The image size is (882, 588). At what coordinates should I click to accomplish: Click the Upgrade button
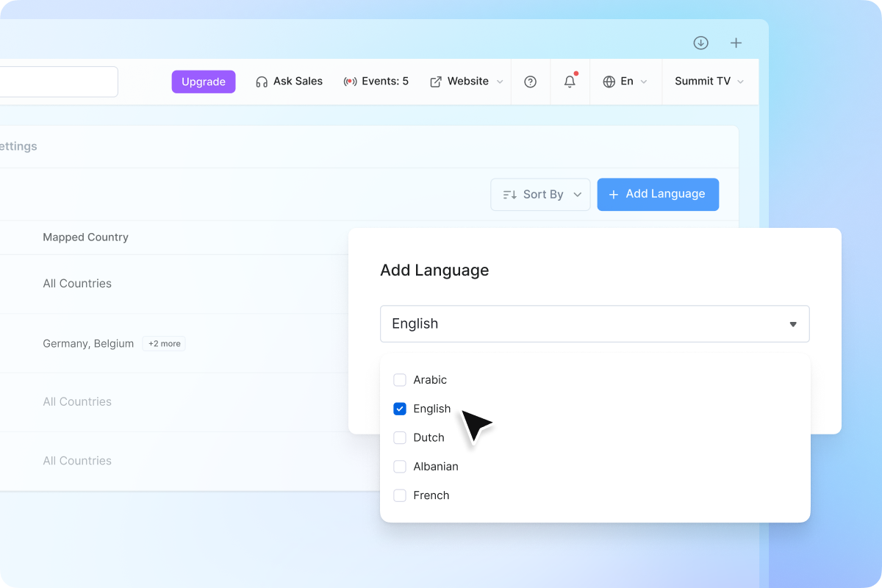(x=204, y=82)
